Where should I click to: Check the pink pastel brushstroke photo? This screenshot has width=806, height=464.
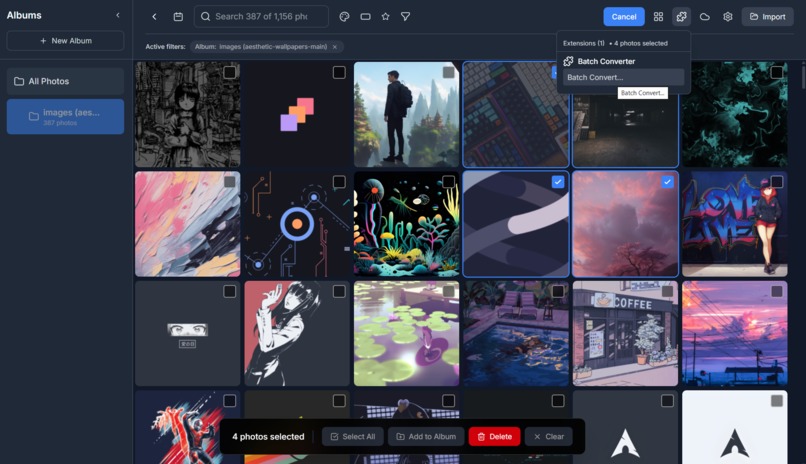(229, 182)
